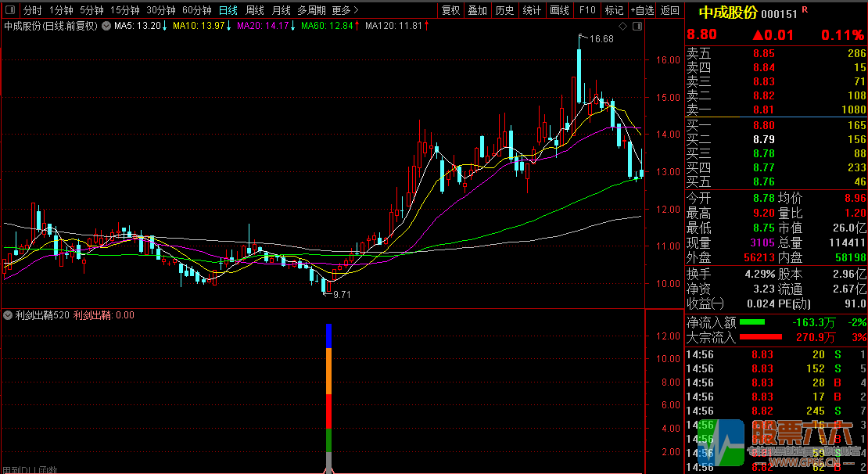Toggle 复权 price adjustment

[451, 10]
